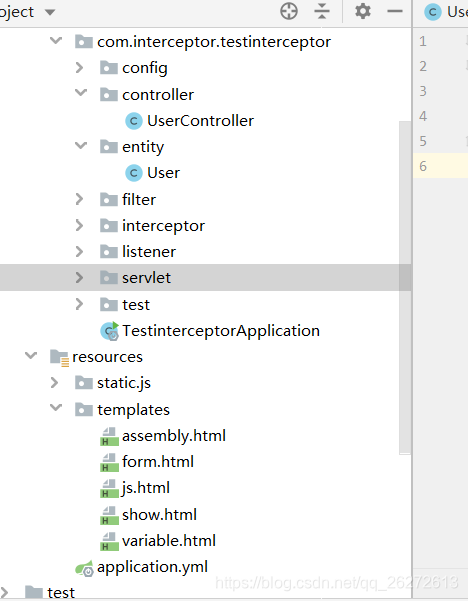Image resolution: width=468 pixels, height=601 pixels.
Task: Click the locate/select opened file crosshair icon
Action: click(x=289, y=11)
